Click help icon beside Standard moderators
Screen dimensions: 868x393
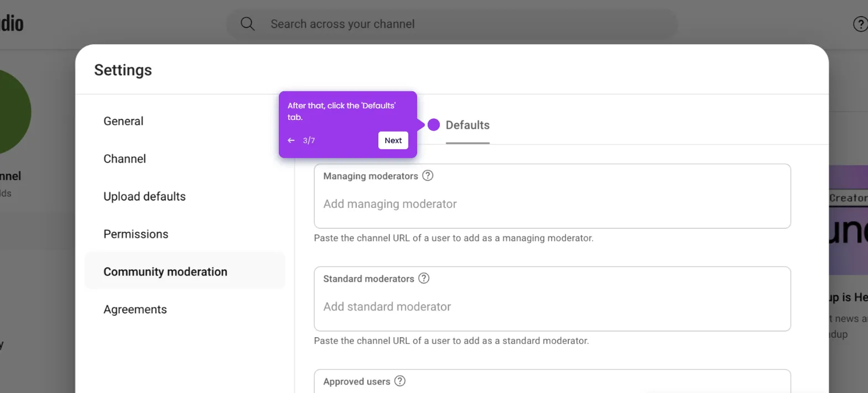click(424, 279)
